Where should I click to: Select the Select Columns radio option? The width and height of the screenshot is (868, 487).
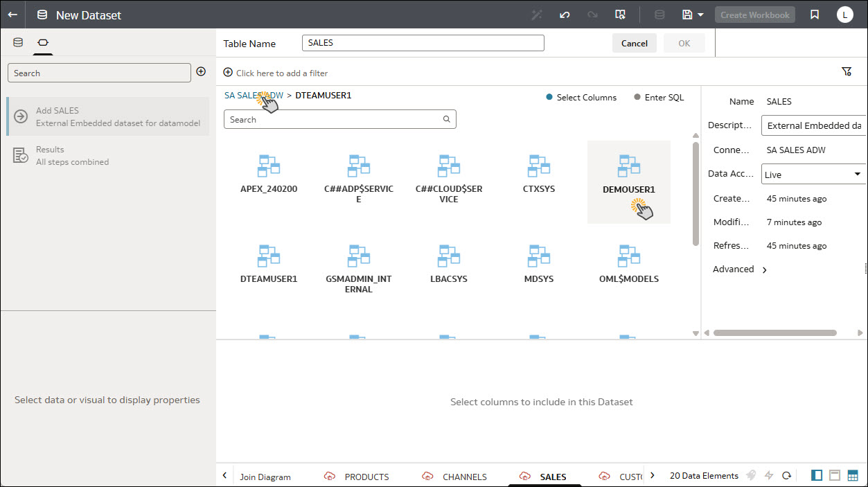click(549, 98)
